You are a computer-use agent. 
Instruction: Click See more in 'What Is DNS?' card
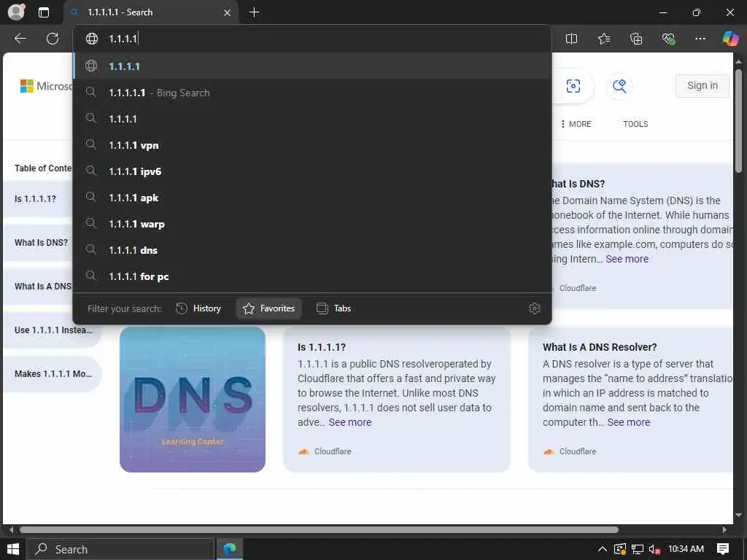[627, 259]
